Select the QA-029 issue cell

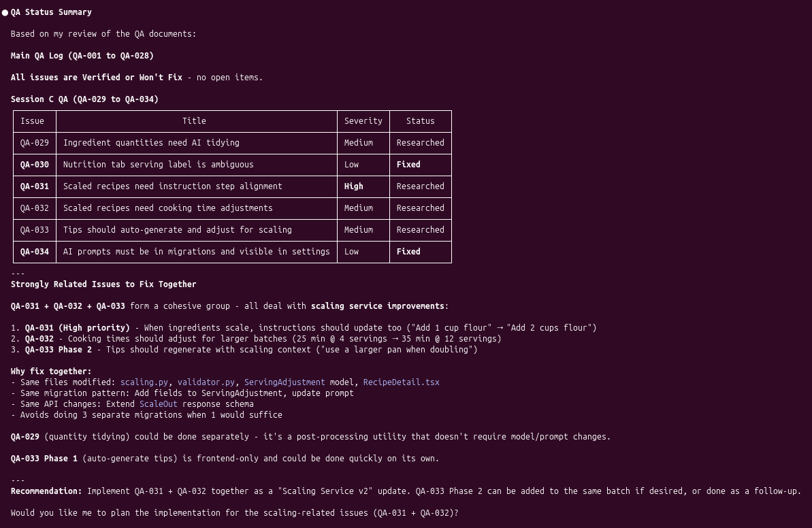click(x=35, y=143)
